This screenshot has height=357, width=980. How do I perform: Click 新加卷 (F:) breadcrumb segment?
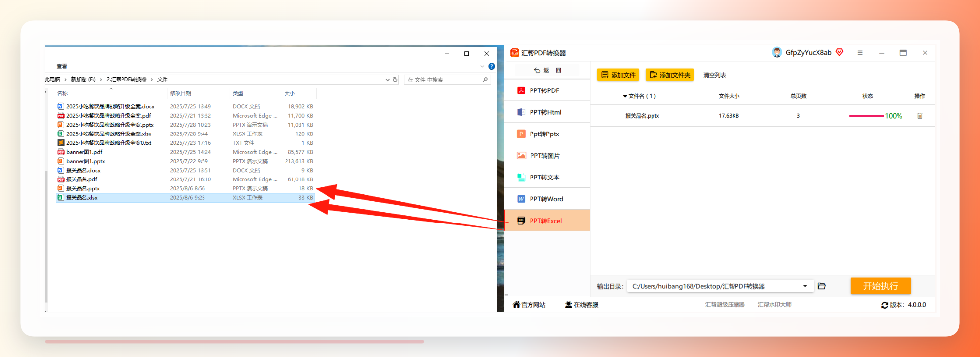tap(83, 79)
